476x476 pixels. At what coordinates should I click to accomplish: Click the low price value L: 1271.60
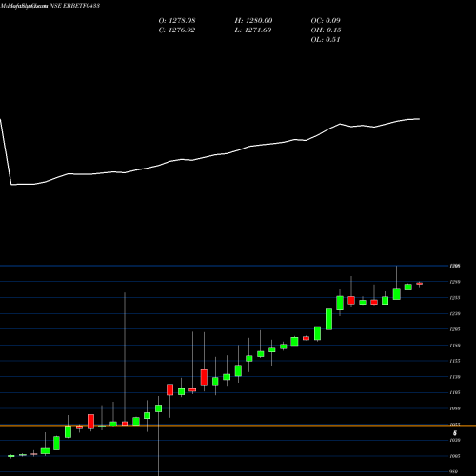253,30
